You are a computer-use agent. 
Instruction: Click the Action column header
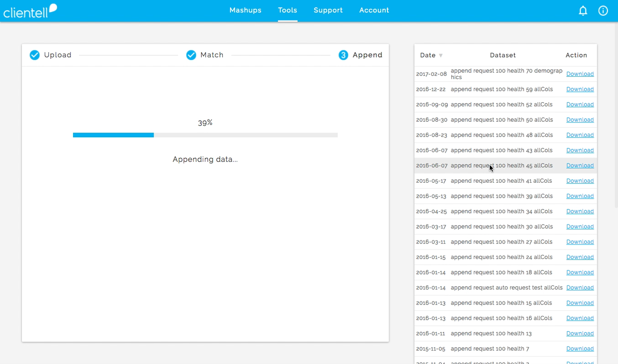point(576,55)
